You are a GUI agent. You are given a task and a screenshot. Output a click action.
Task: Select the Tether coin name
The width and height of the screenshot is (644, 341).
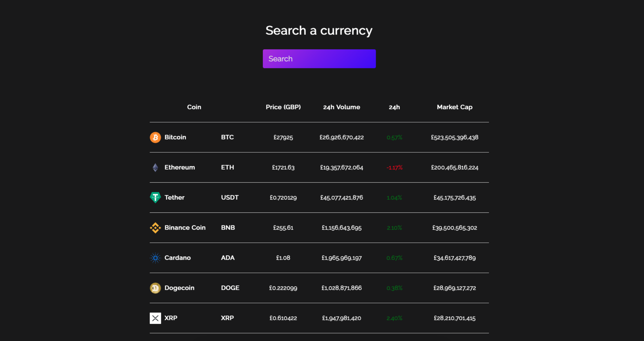(x=174, y=197)
